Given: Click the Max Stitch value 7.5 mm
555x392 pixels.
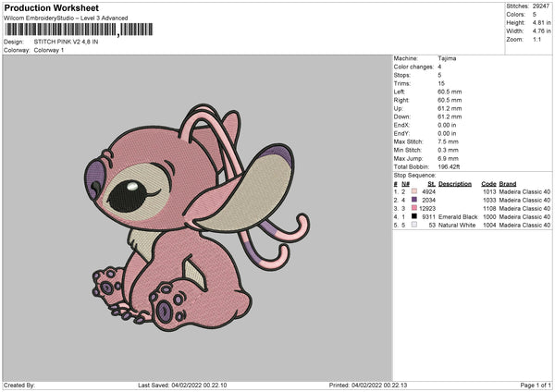Looking at the screenshot, I should tap(448, 141).
